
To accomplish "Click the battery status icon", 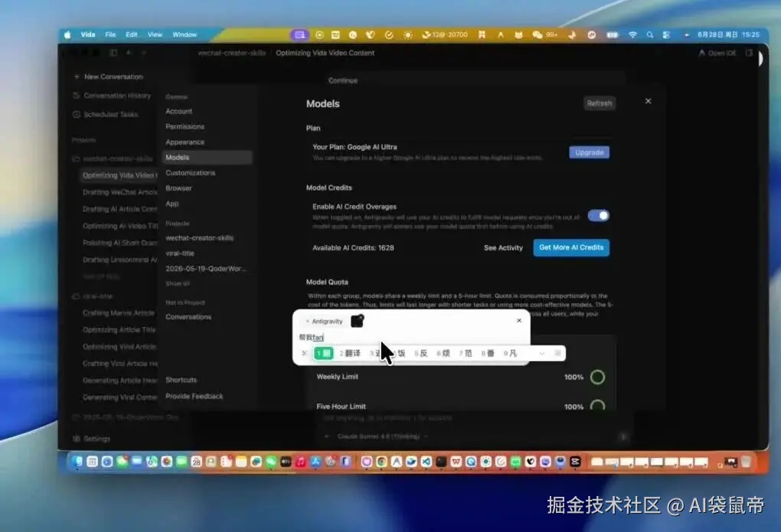I will (613, 34).
